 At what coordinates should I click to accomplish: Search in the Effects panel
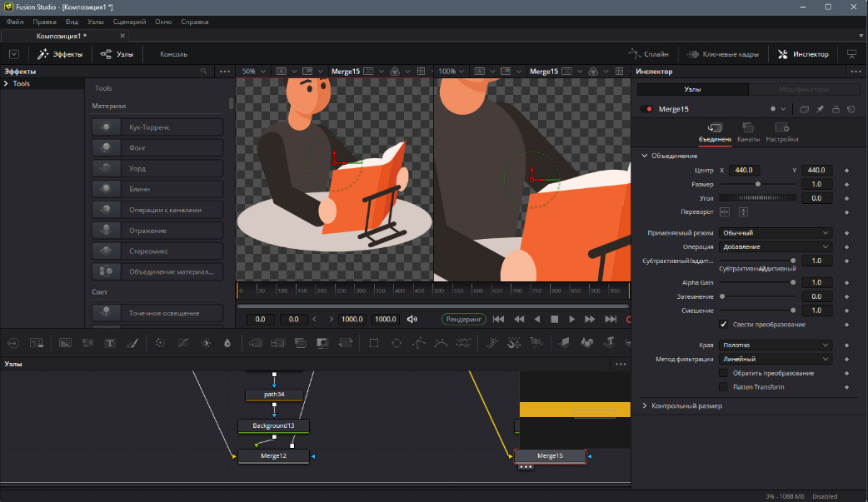tap(203, 72)
